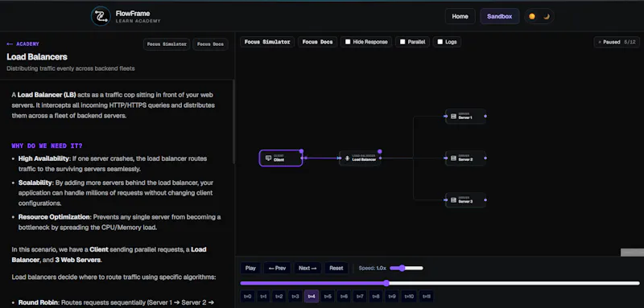Reset the simulation
The height and width of the screenshot is (308, 644).
(336, 269)
